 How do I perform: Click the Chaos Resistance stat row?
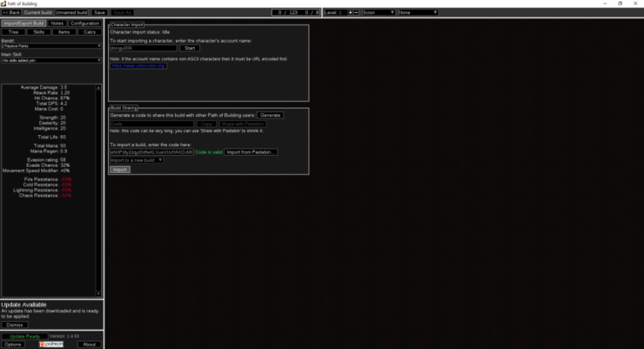(x=45, y=196)
